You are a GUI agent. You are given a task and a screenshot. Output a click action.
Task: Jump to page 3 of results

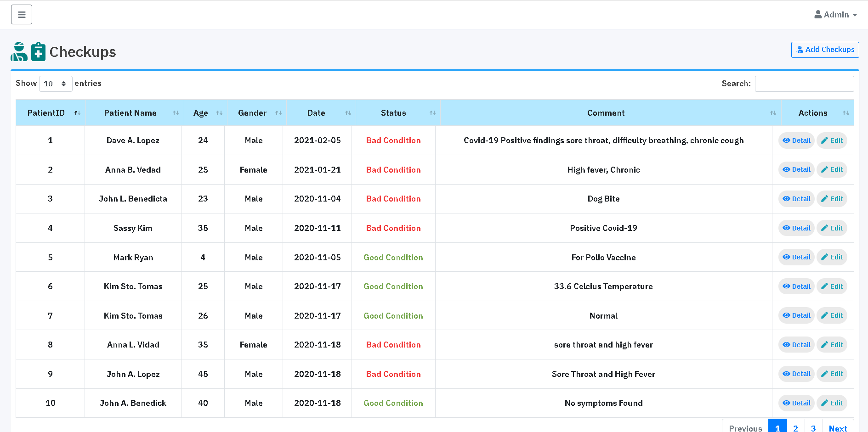click(x=813, y=427)
